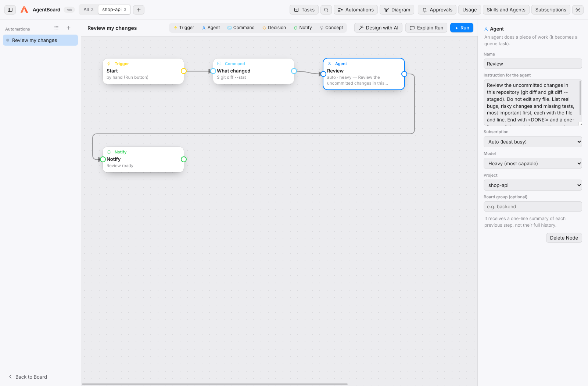
Task: Select Review my changes automation
Action: tap(40, 40)
